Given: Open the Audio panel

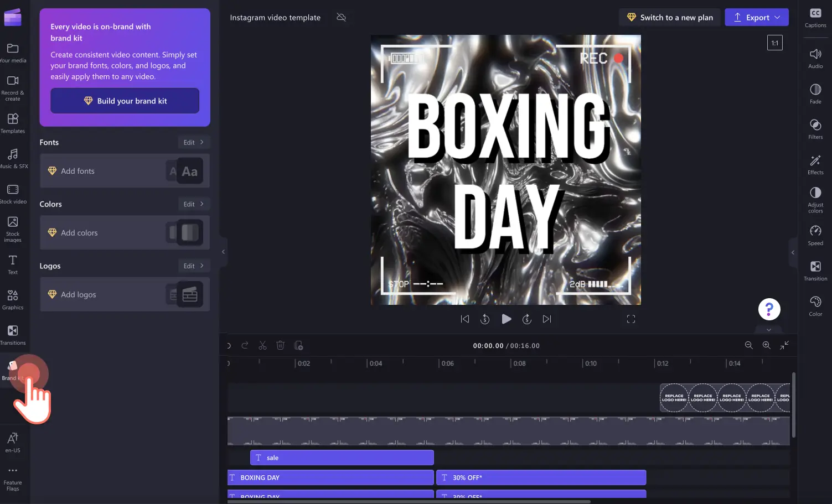Looking at the screenshot, I should click(815, 58).
